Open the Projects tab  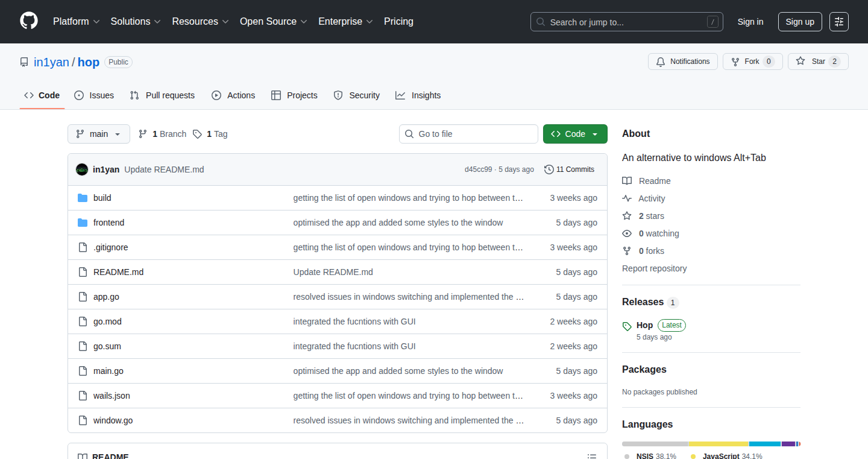coord(294,95)
